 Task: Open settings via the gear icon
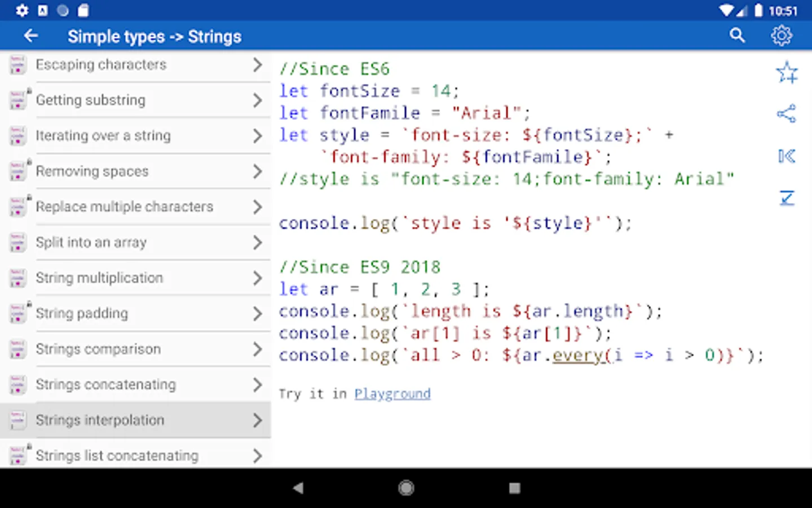point(781,36)
